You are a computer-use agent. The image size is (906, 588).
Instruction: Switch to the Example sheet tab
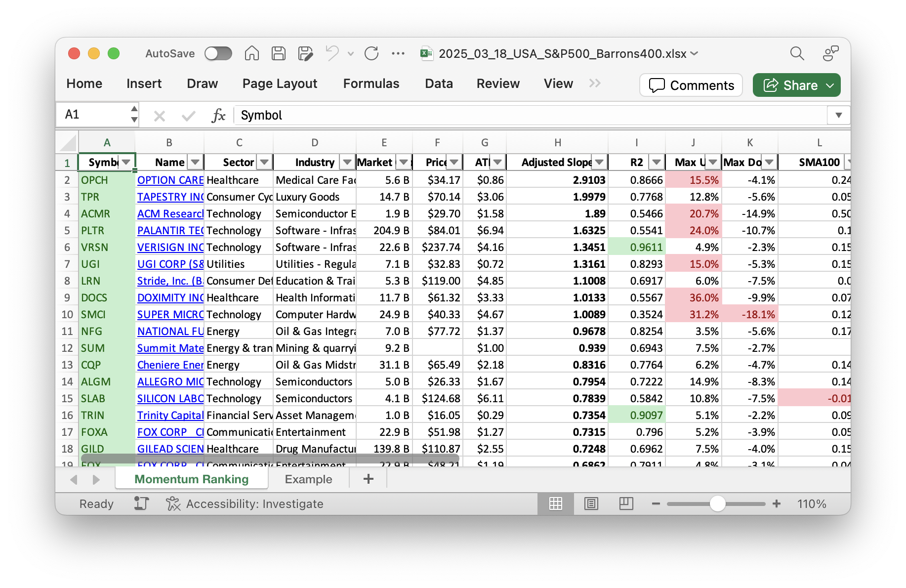tap(308, 479)
